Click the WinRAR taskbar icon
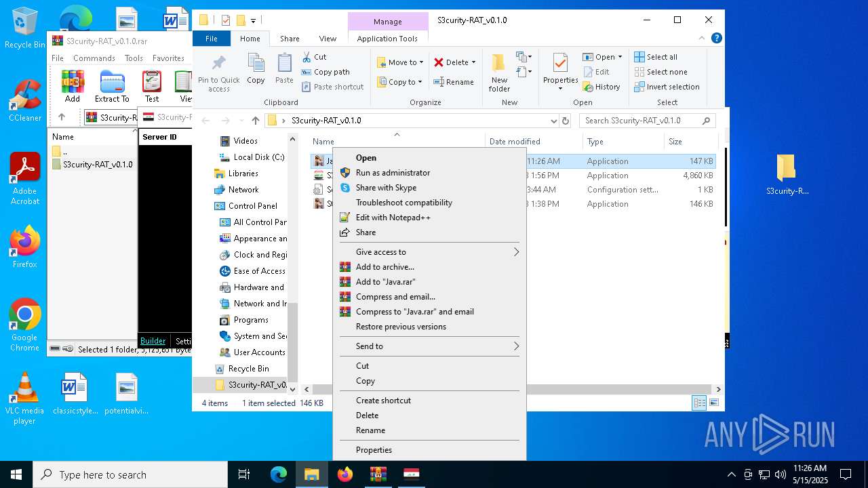868x488 pixels. tap(378, 474)
